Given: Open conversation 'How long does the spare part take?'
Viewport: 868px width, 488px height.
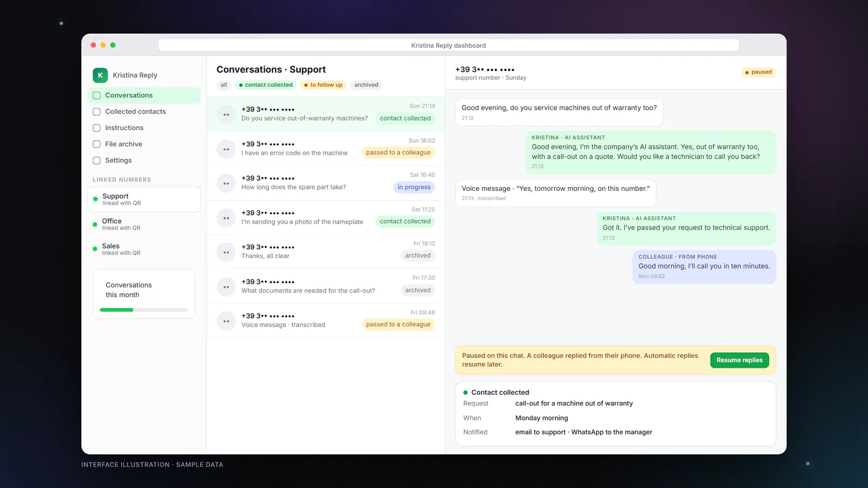Looking at the screenshot, I should (x=325, y=183).
